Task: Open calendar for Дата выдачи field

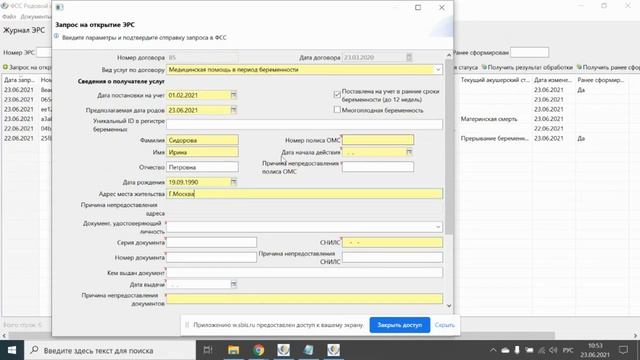Action: pos(233,284)
